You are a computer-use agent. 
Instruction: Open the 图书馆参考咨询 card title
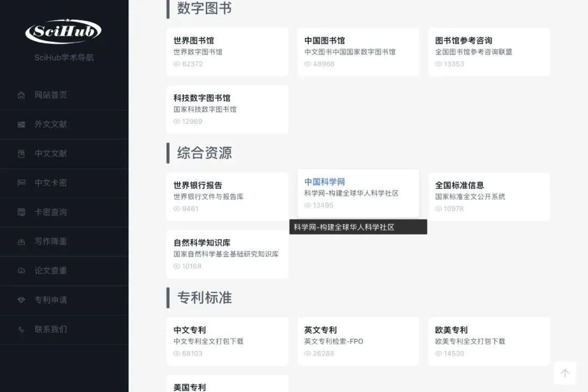[x=463, y=40]
